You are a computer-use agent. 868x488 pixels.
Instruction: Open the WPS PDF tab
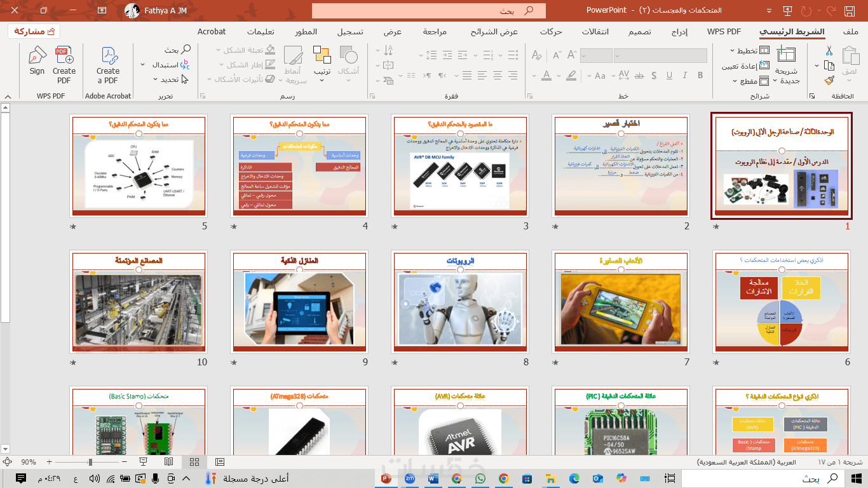click(724, 32)
